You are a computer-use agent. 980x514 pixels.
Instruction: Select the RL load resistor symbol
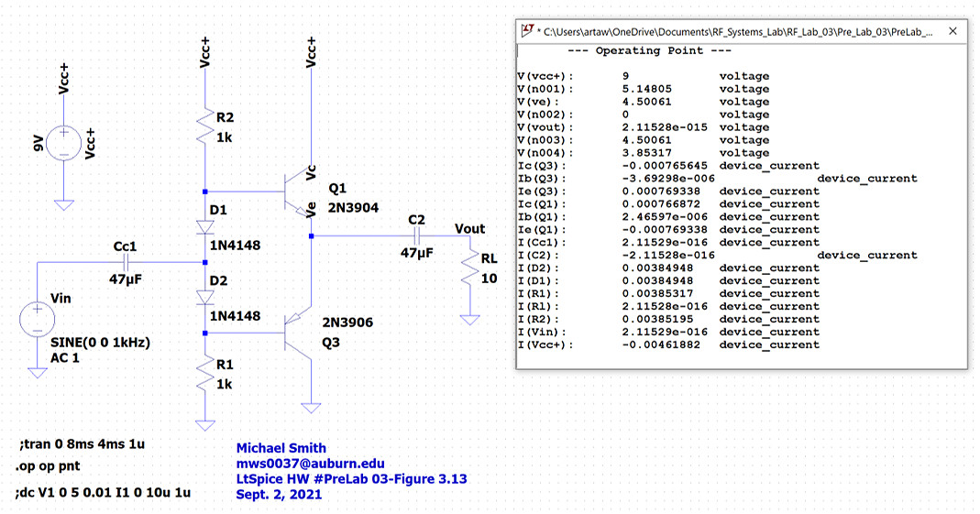469,268
